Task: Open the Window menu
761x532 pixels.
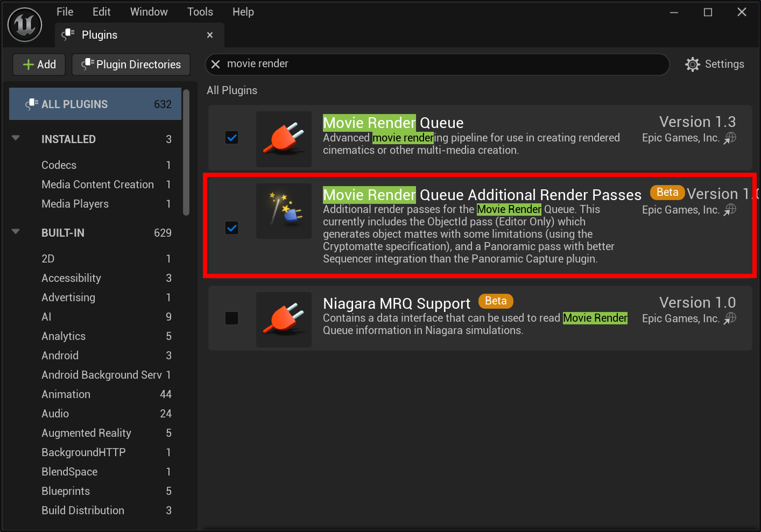Action: point(149,12)
